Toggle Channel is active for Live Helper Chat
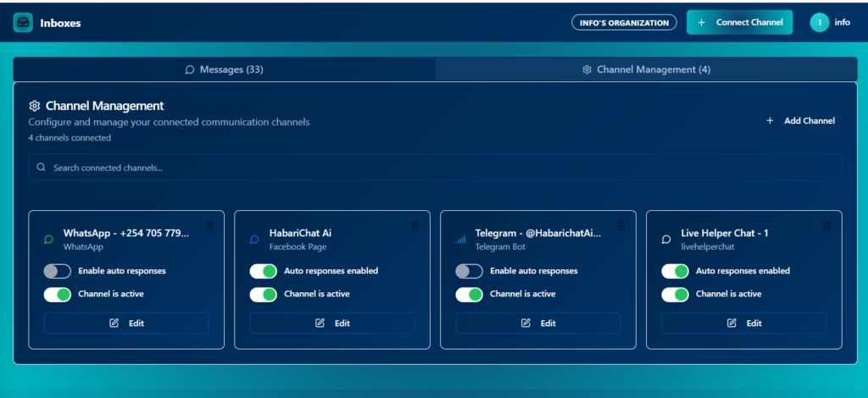The image size is (868, 398). point(675,295)
